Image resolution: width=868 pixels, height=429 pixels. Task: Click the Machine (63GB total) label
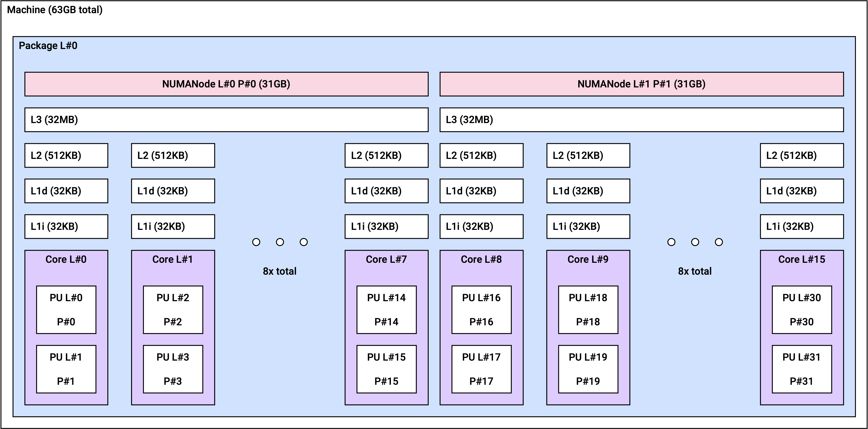pyautogui.click(x=55, y=10)
